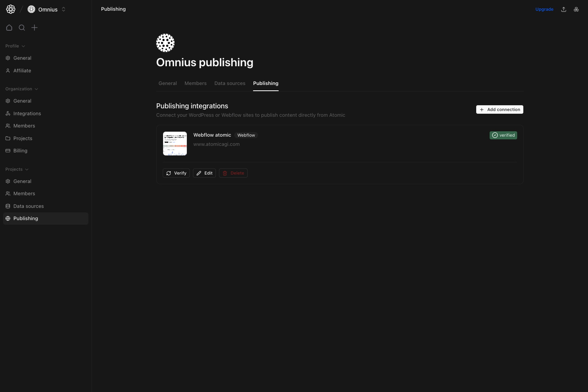Click the organization icon at top right

pyautogui.click(x=576, y=9)
